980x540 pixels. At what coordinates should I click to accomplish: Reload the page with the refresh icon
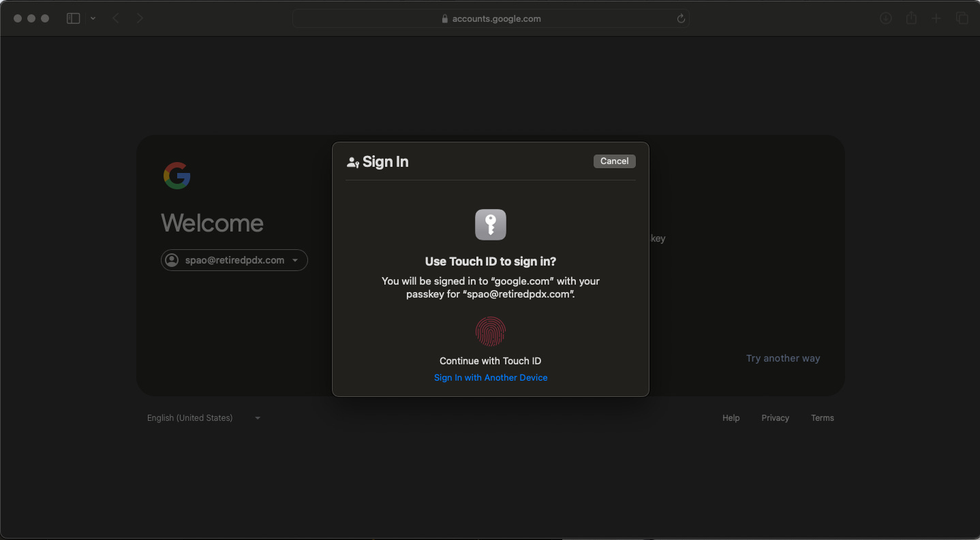click(680, 18)
